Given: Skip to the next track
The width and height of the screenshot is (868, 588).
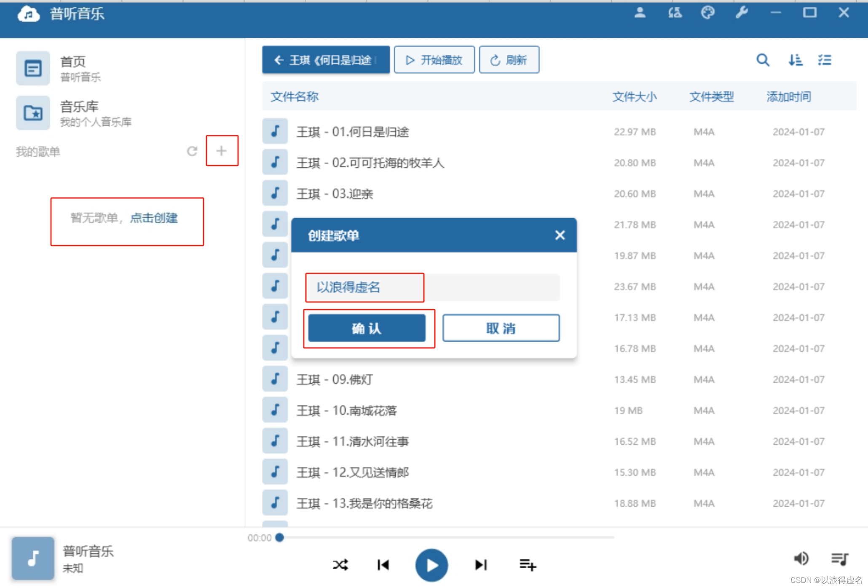Looking at the screenshot, I should 481,564.
